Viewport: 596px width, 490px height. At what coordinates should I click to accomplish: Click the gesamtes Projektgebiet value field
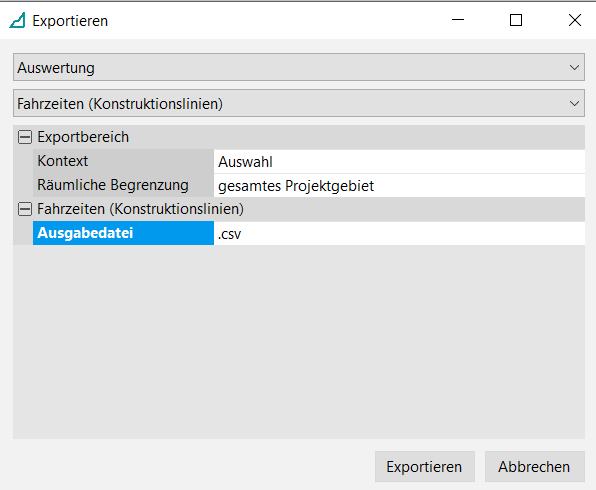(399, 186)
